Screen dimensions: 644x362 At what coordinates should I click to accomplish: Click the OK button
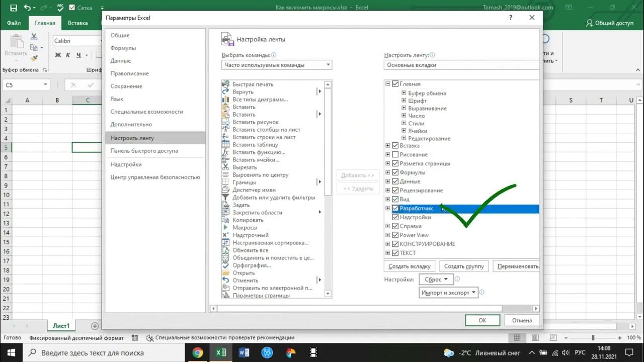point(482,320)
